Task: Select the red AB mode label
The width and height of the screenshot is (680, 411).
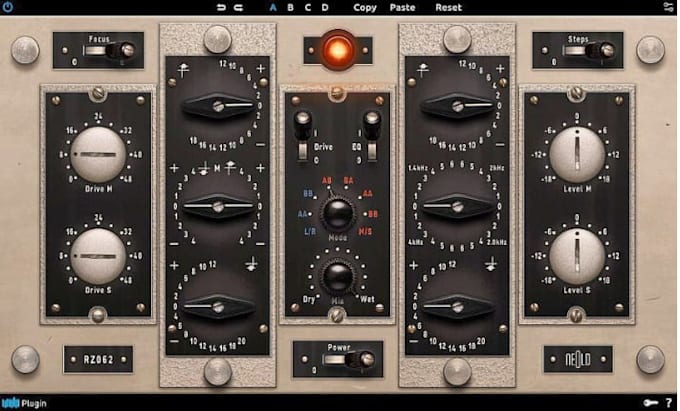Action: [x=327, y=180]
